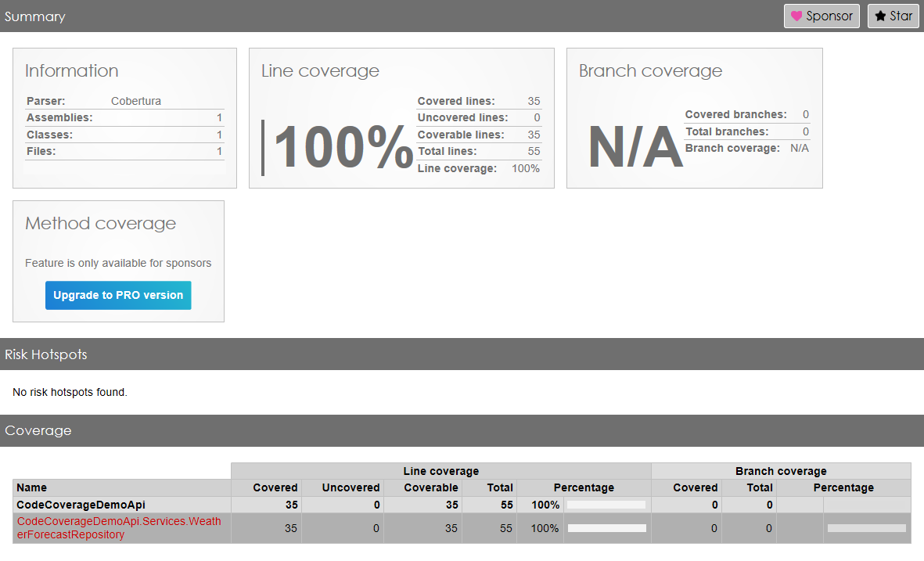Click the Coverable lines label
This screenshot has width=924, height=561.
461,135
